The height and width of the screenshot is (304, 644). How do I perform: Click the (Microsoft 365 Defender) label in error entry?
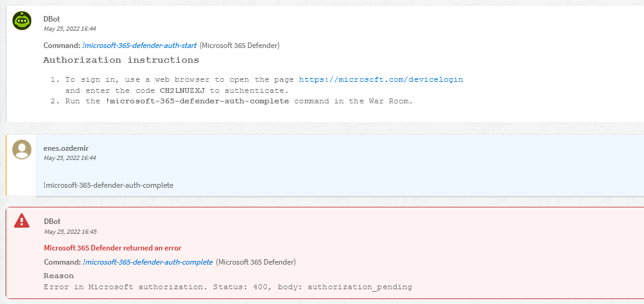point(256,262)
